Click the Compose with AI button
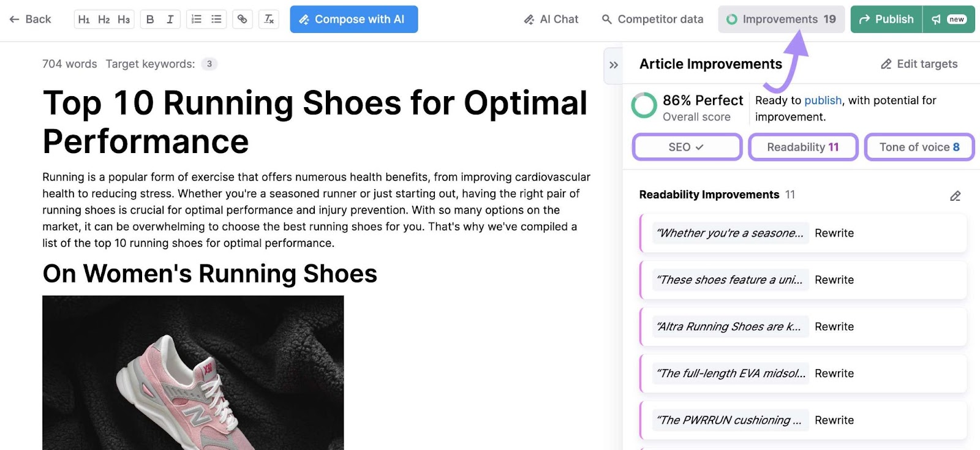Screen dimensions: 980x450 pyautogui.click(x=353, y=19)
